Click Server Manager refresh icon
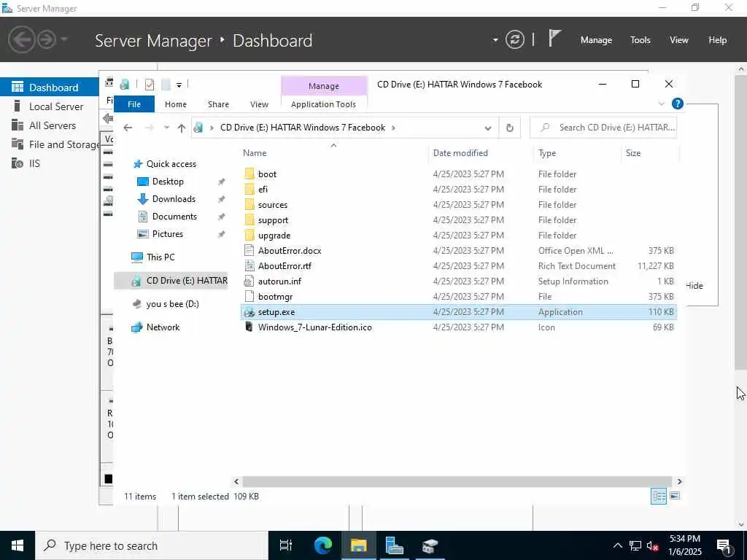 tap(514, 39)
